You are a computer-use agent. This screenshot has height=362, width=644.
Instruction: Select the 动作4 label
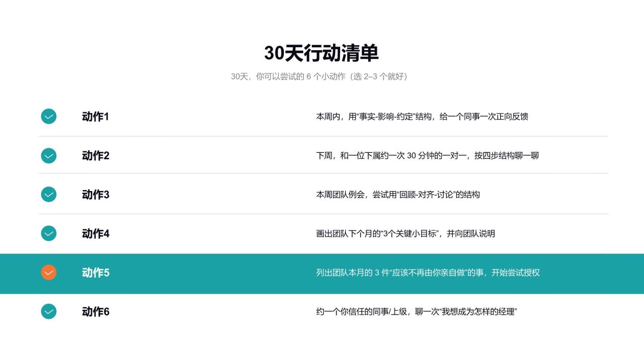(96, 233)
